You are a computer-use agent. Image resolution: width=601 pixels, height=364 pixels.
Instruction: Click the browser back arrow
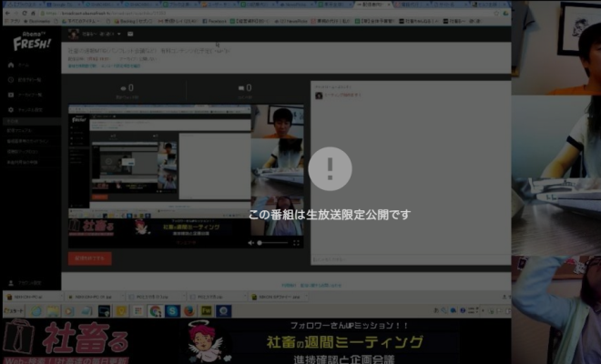(x=6, y=12)
